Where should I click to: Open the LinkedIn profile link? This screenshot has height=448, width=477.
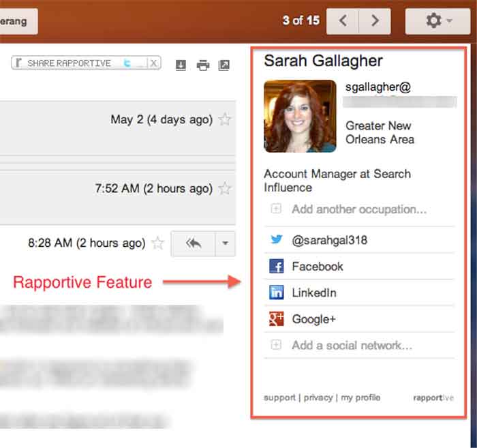pos(313,293)
